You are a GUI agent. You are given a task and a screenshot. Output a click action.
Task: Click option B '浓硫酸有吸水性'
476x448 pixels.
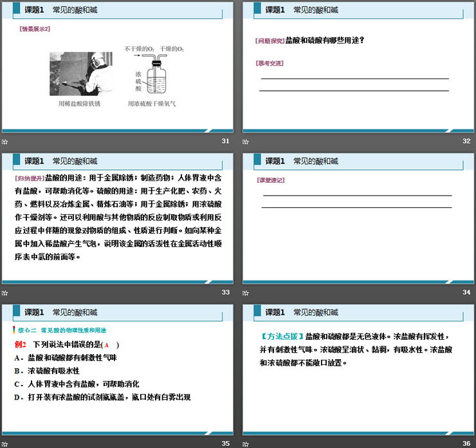pyautogui.click(x=47, y=371)
